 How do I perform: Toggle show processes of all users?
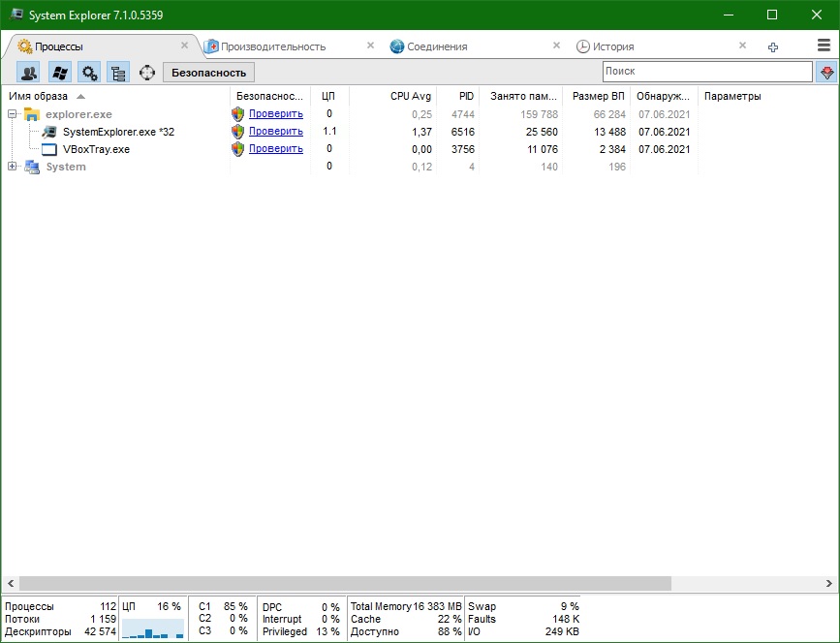[29, 73]
